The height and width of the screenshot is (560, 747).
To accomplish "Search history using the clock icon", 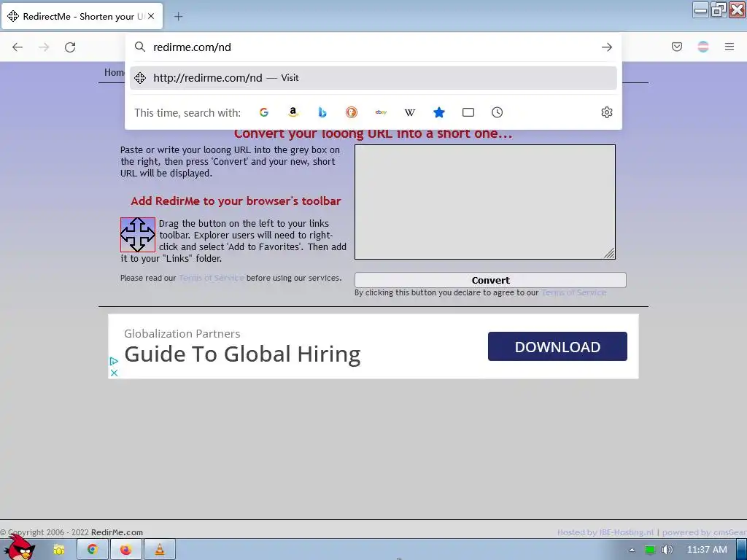I will [x=497, y=112].
